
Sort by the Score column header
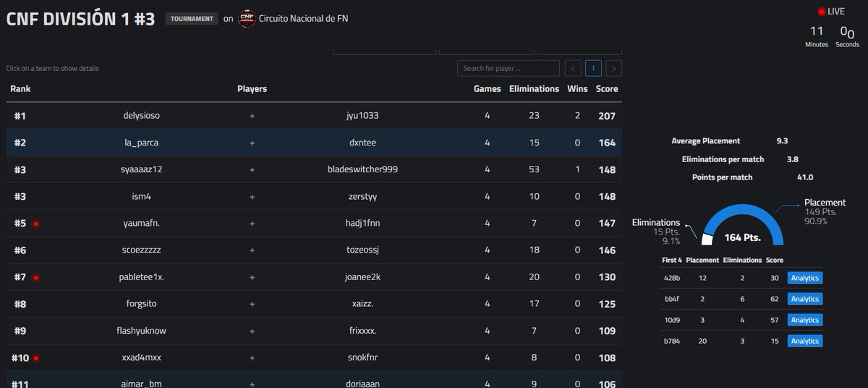607,89
